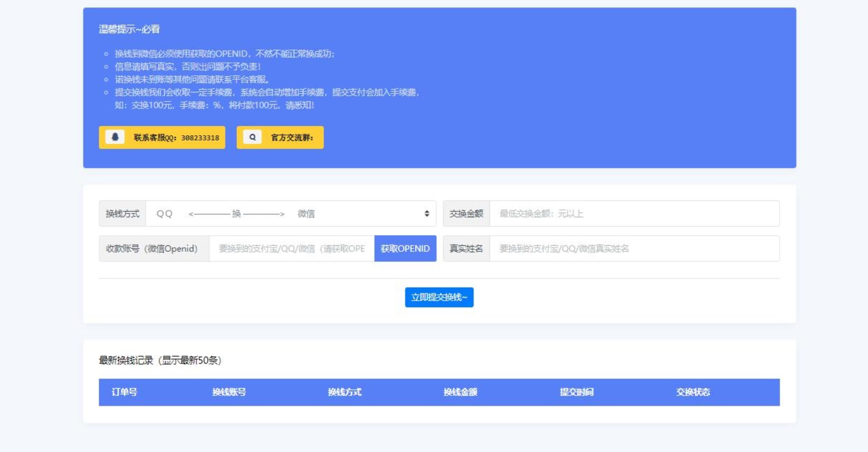Submit with 立即提交换钱 button
Image resolution: width=868 pixels, height=452 pixels.
tap(439, 297)
